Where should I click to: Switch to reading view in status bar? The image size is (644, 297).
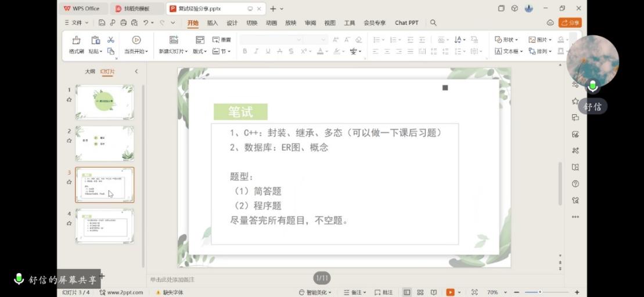click(434, 292)
